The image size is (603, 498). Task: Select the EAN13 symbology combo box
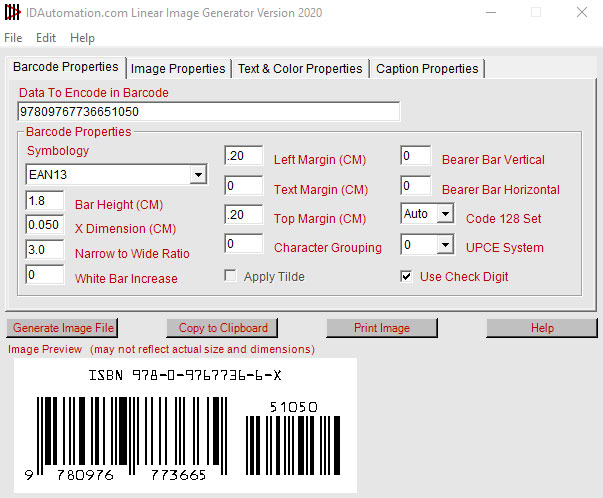tap(116, 175)
